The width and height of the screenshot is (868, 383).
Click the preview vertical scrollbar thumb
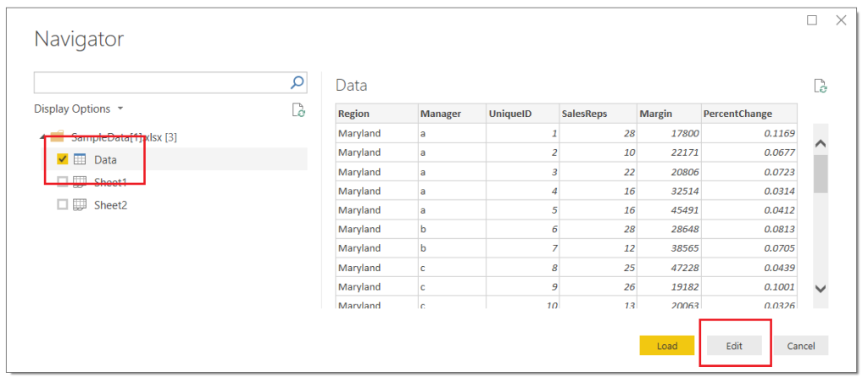pyautogui.click(x=821, y=174)
